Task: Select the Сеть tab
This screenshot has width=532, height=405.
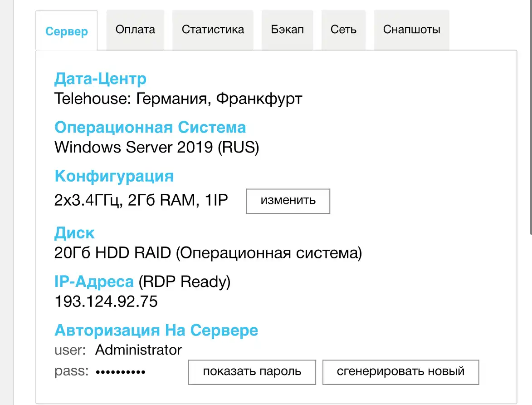Action: pos(343,30)
